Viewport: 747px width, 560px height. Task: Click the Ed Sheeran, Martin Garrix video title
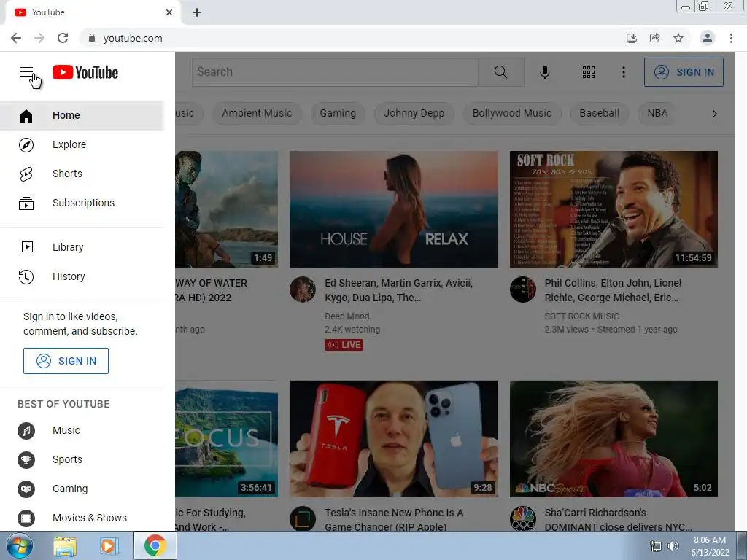click(399, 290)
